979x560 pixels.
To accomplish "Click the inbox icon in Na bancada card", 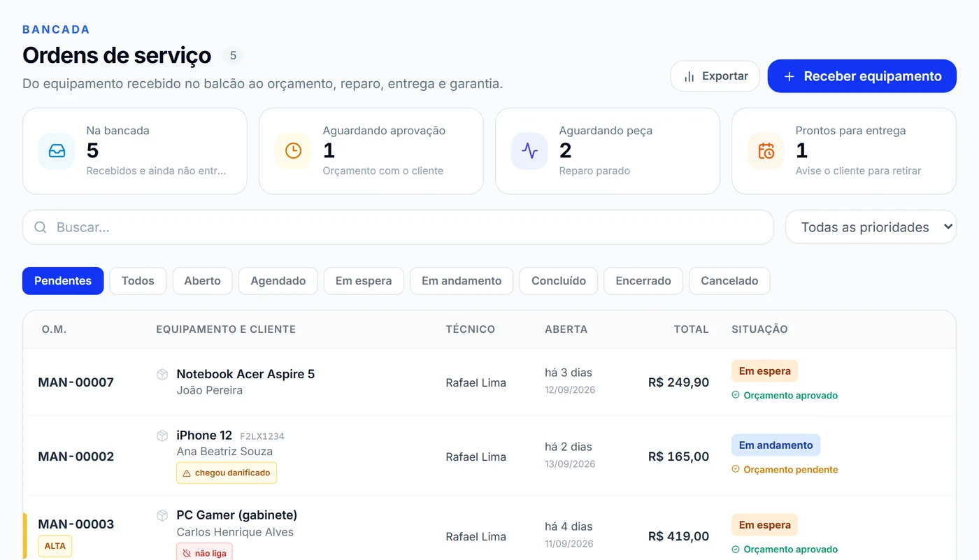I will pos(57,151).
